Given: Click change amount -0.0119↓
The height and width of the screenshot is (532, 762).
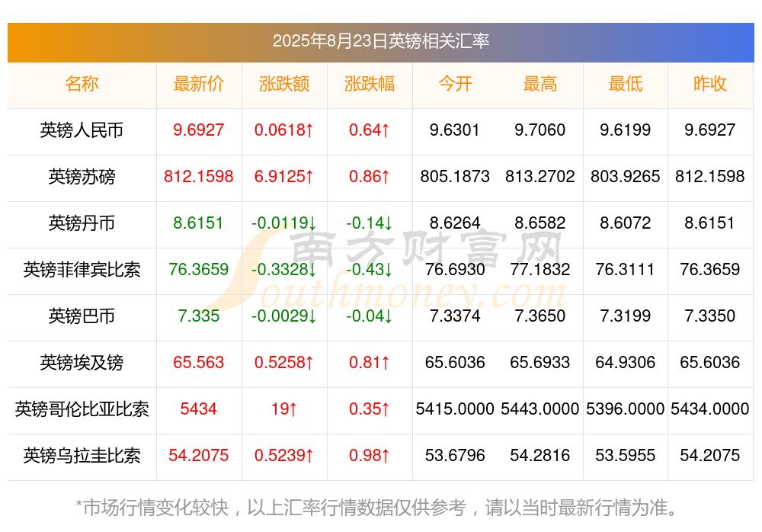Looking at the screenshot, I should point(284,223).
